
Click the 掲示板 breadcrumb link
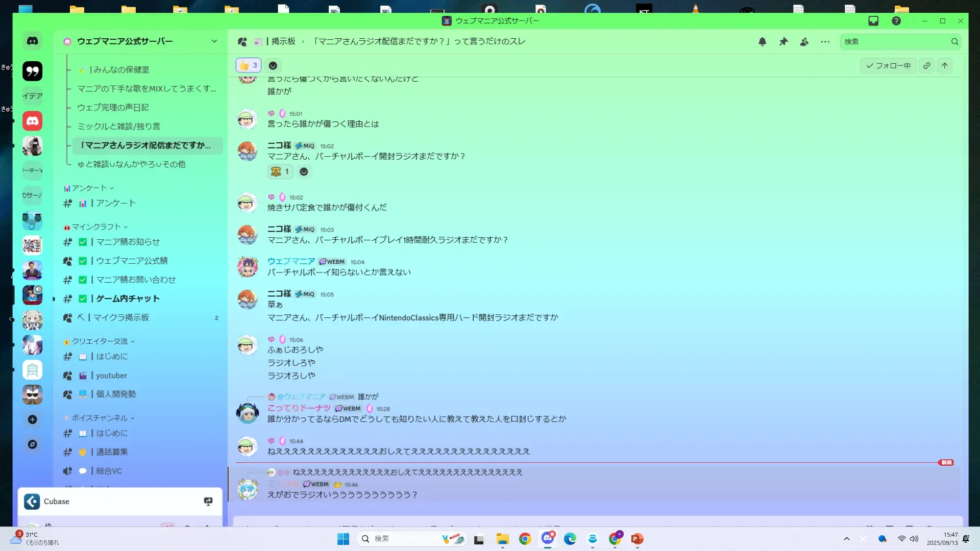283,41
